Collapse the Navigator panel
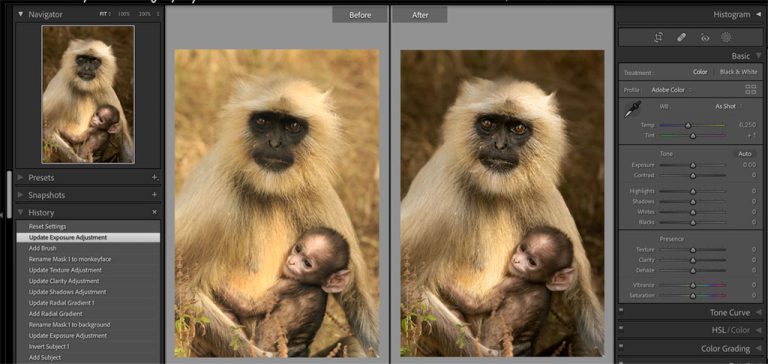This screenshot has height=364, width=768. (21, 14)
